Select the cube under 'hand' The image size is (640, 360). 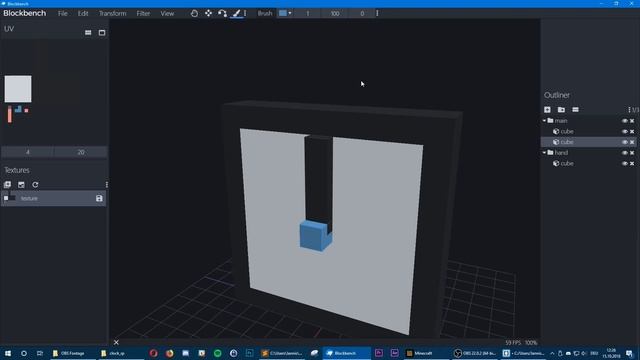pyautogui.click(x=589, y=163)
